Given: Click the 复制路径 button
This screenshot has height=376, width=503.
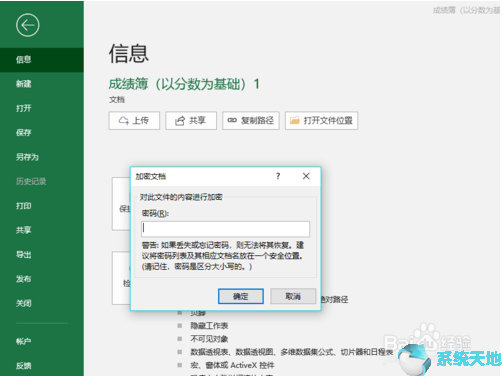Looking at the screenshot, I should pos(251,120).
